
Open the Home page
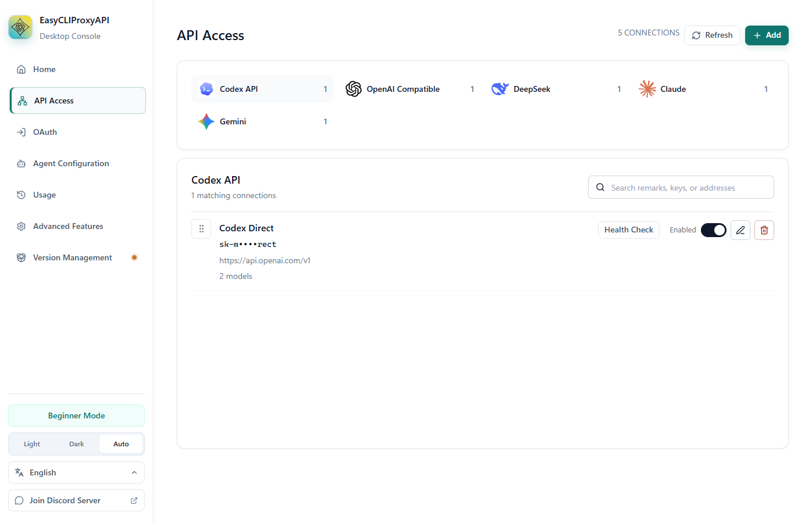click(x=78, y=69)
